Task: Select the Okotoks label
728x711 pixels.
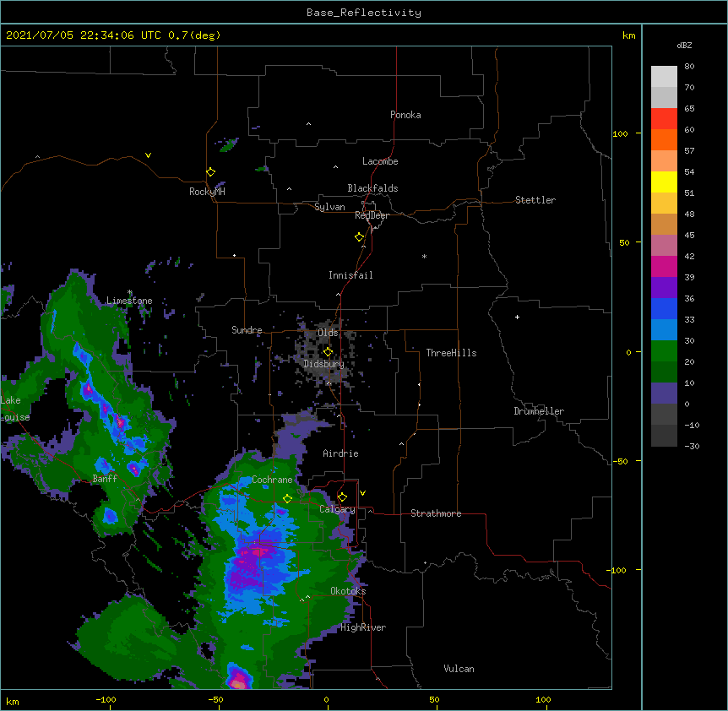Action: pyautogui.click(x=348, y=591)
